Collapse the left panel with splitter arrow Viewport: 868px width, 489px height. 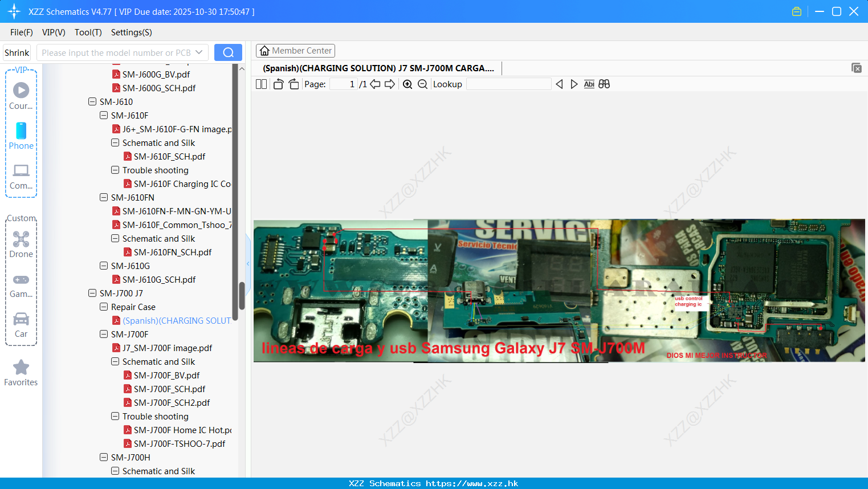tap(248, 263)
